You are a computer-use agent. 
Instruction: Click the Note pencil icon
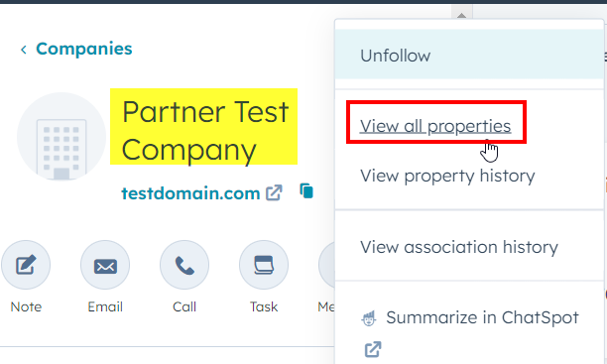[x=26, y=265]
